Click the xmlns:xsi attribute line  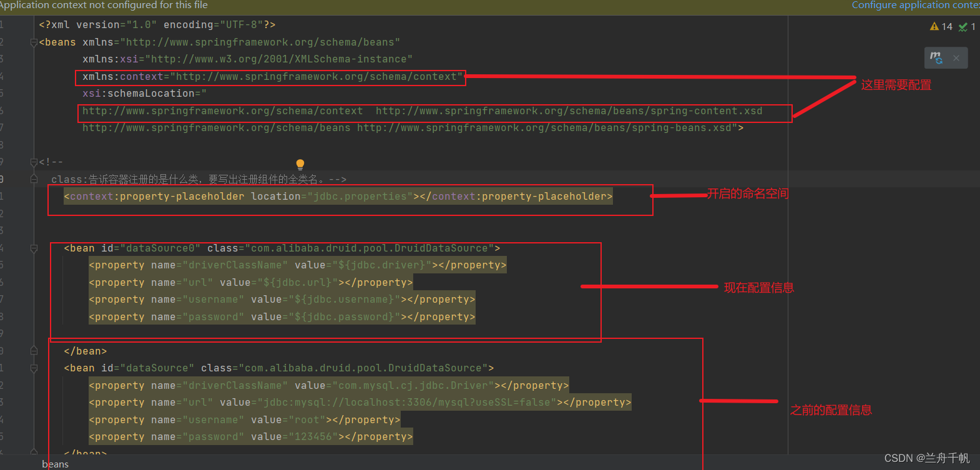click(247, 59)
